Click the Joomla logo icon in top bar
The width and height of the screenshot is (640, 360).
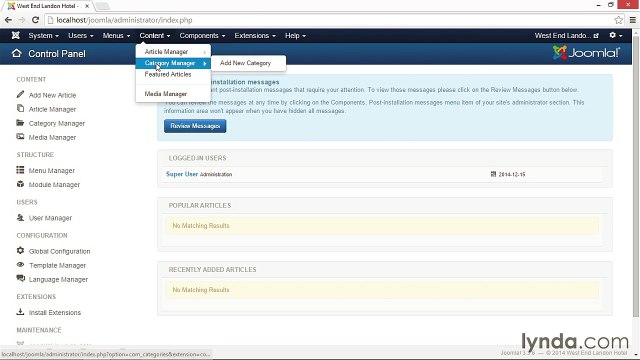click(16, 36)
